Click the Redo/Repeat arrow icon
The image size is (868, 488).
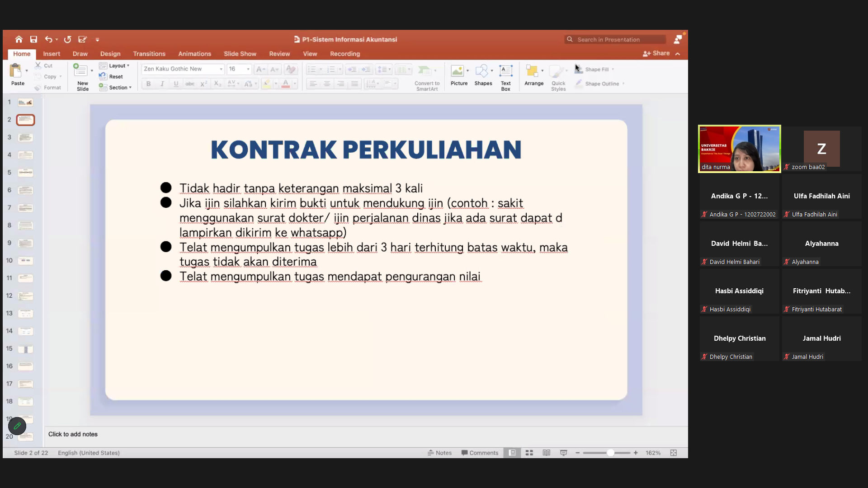click(67, 39)
